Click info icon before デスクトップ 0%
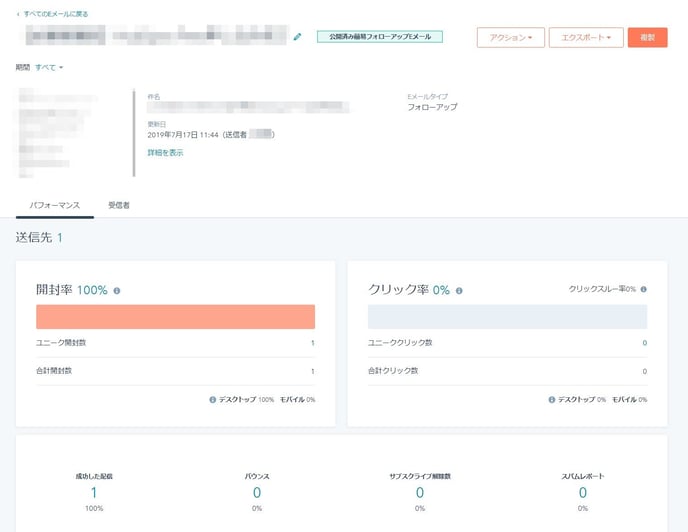 pyautogui.click(x=552, y=399)
